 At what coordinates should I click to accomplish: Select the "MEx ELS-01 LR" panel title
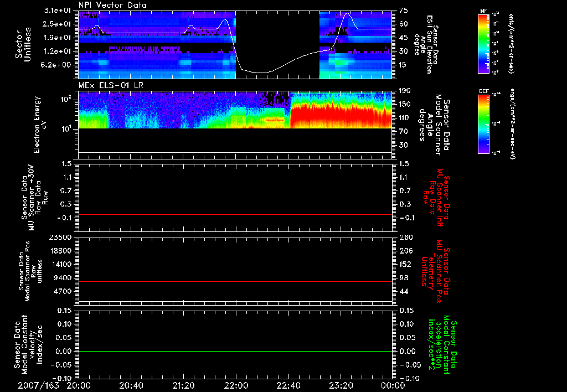point(110,86)
